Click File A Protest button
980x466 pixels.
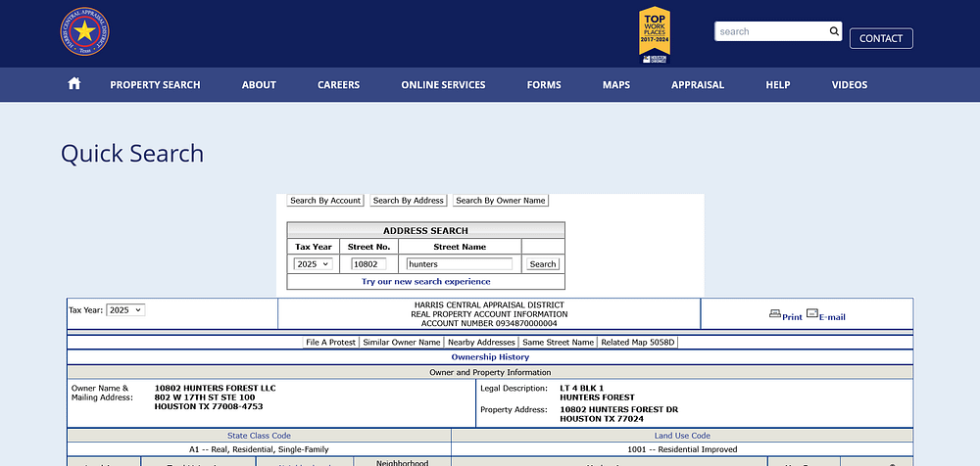[x=330, y=343]
